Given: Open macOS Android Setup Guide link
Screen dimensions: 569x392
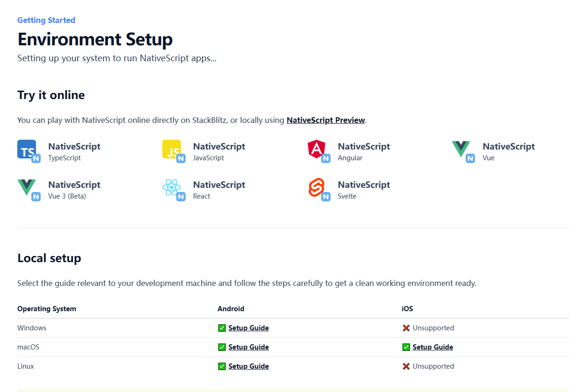Looking at the screenshot, I should 248,347.
